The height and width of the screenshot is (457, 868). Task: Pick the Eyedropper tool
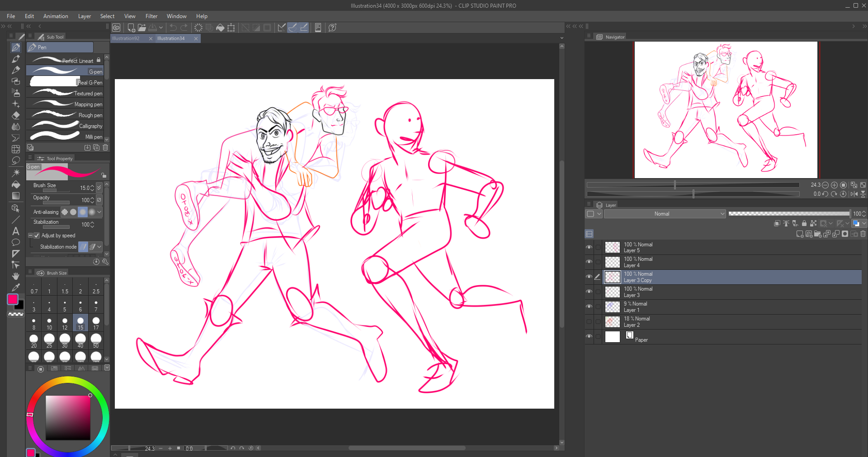(x=16, y=287)
